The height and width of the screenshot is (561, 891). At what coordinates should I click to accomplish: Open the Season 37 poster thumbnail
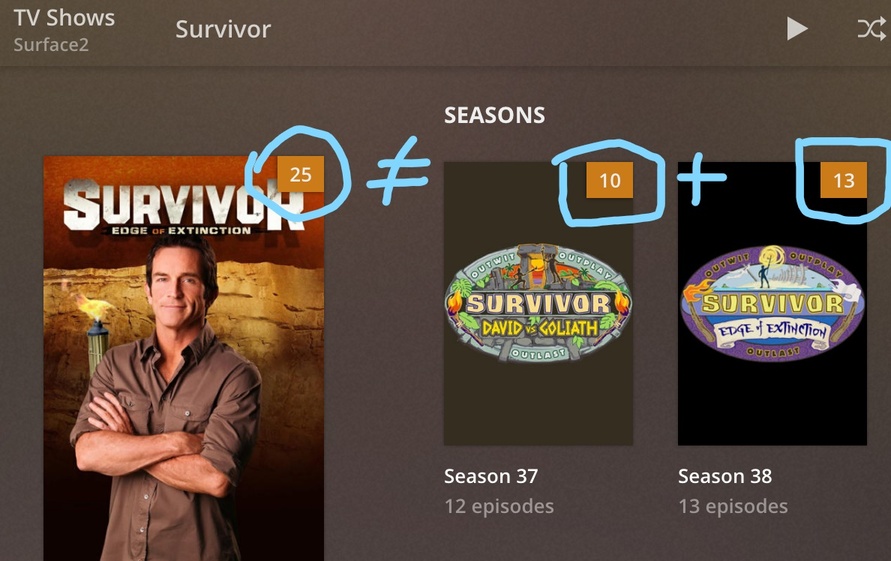[538, 304]
